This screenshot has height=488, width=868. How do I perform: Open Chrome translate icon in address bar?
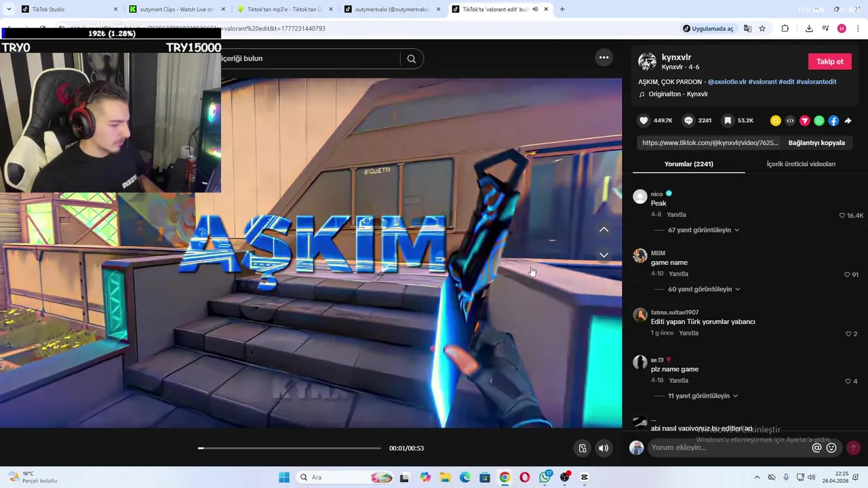(x=747, y=28)
